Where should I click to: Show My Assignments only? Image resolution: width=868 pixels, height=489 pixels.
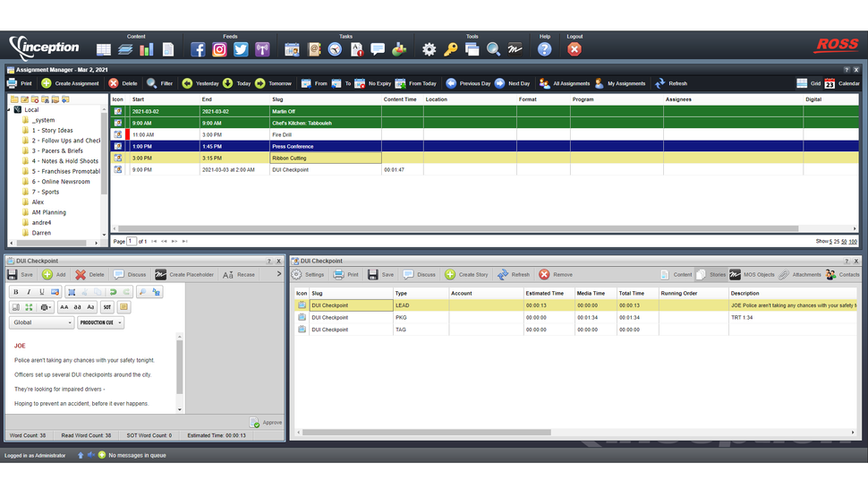(x=620, y=83)
